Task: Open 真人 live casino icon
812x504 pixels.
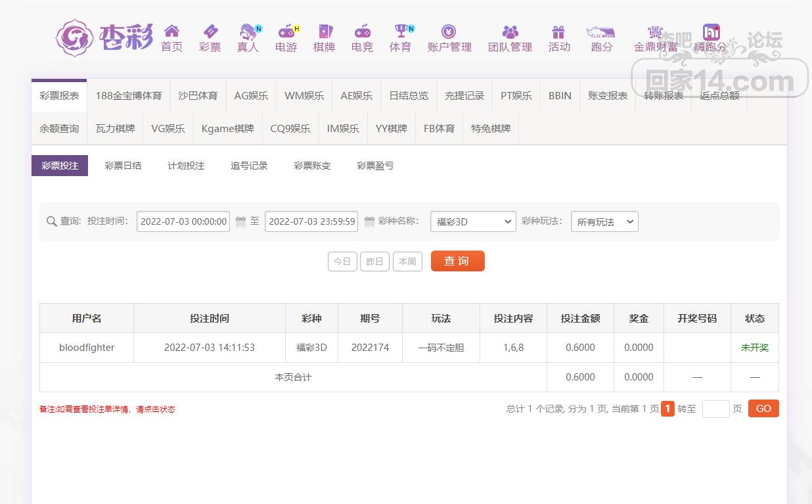Action: click(x=248, y=31)
